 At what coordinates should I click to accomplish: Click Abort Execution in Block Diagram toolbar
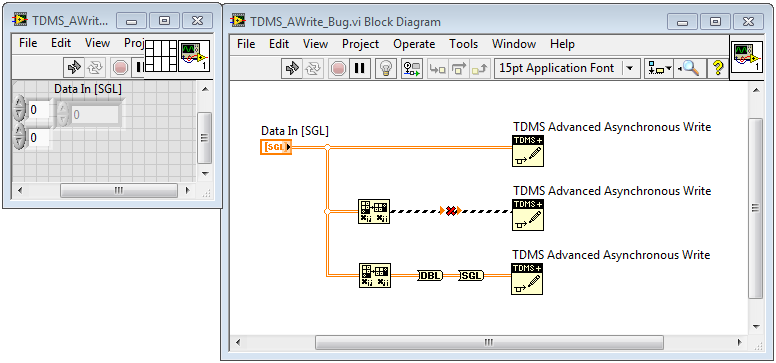[x=339, y=68]
